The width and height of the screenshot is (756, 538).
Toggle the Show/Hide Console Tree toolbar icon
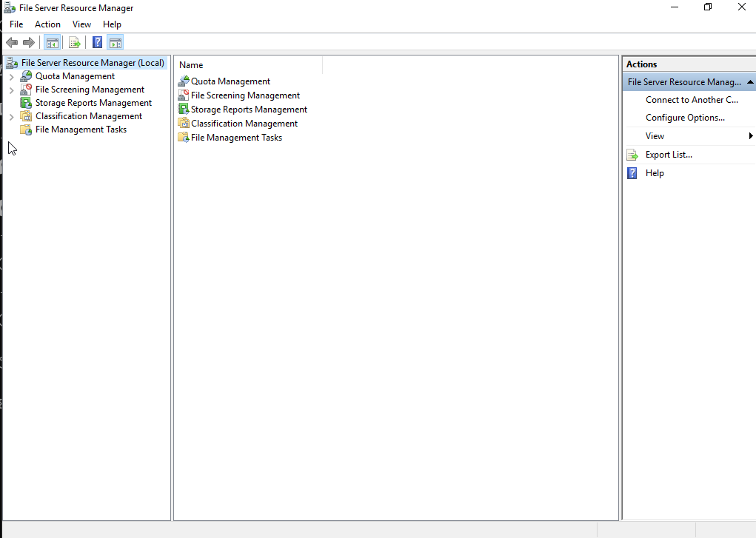52,42
